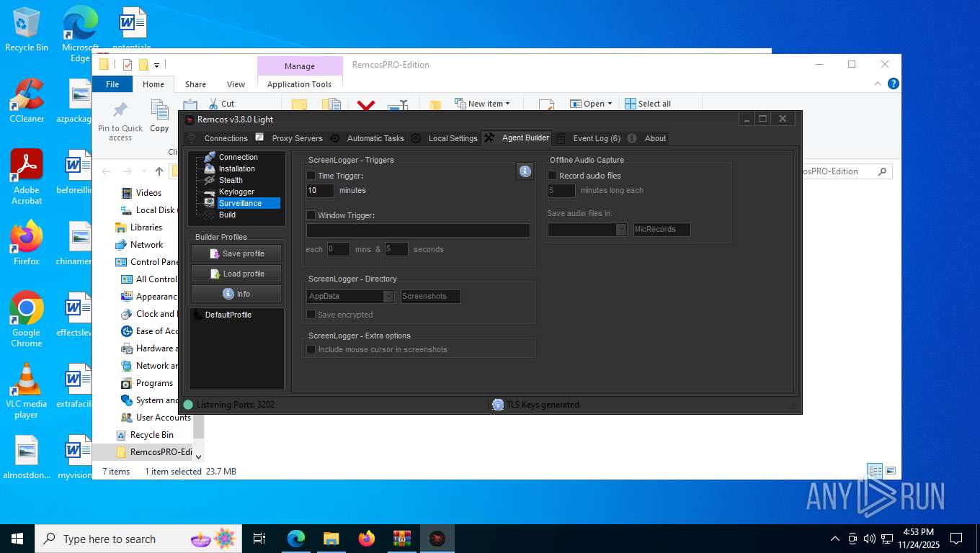Viewport: 980px width, 553px height.
Task: Open the Windows Start menu
Action: click(17, 539)
